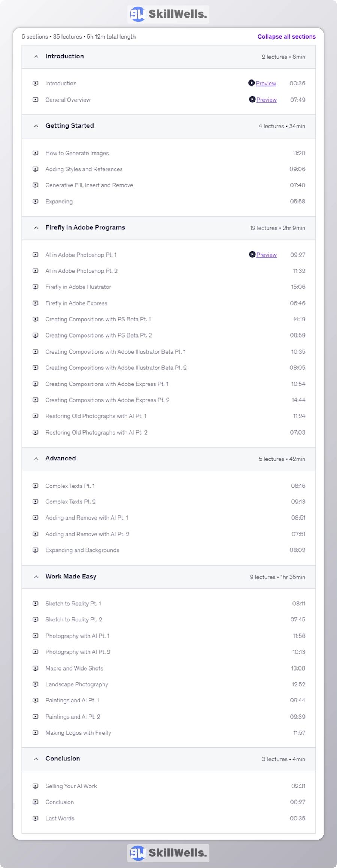The height and width of the screenshot is (868, 337).
Task: Open the Getting Started section header
Action: pos(70,126)
